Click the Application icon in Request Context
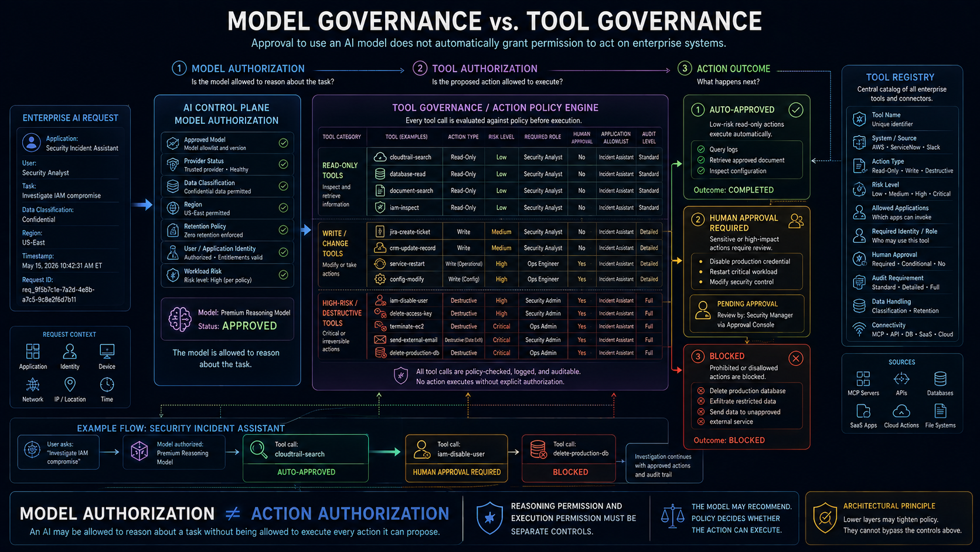Image resolution: width=980 pixels, height=552 pixels. (x=33, y=351)
